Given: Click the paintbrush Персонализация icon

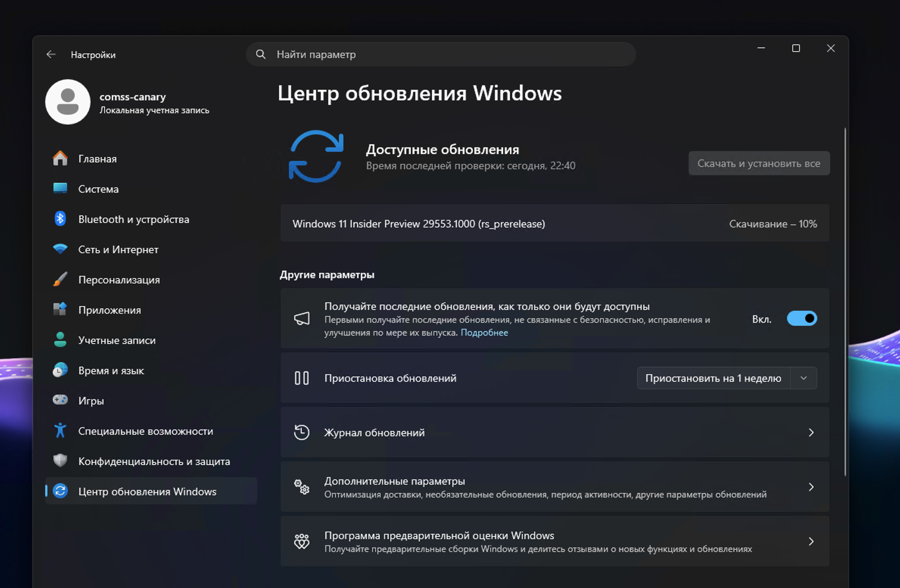Looking at the screenshot, I should [60, 279].
